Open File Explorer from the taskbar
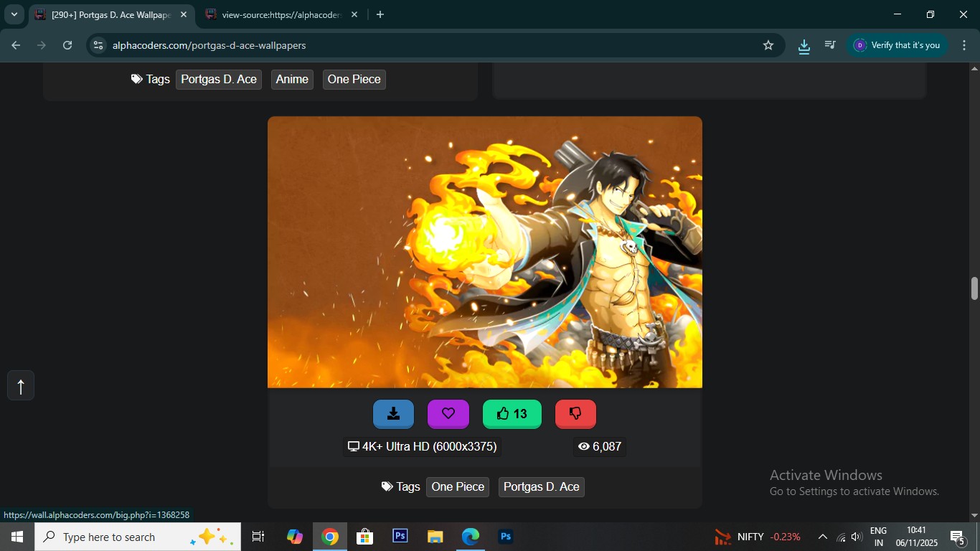Viewport: 980px width, 551px height. (435, 537)
